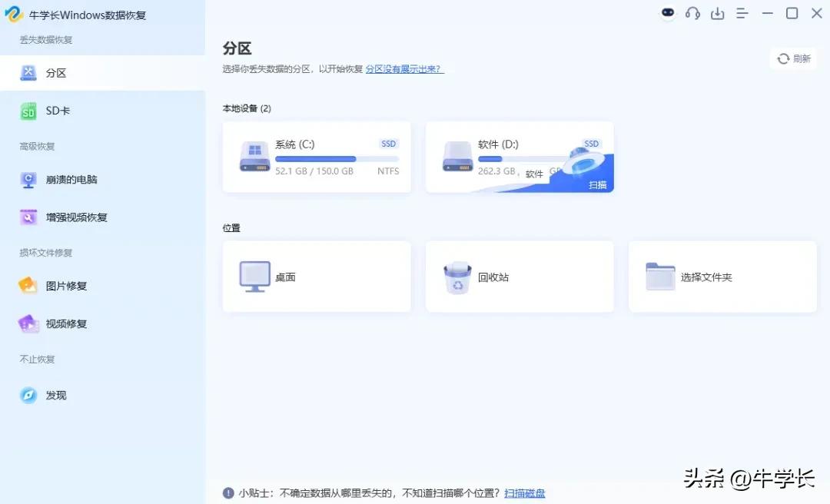
Task: Select 分区 in the sidebar
Action: (x=55, y=73)
